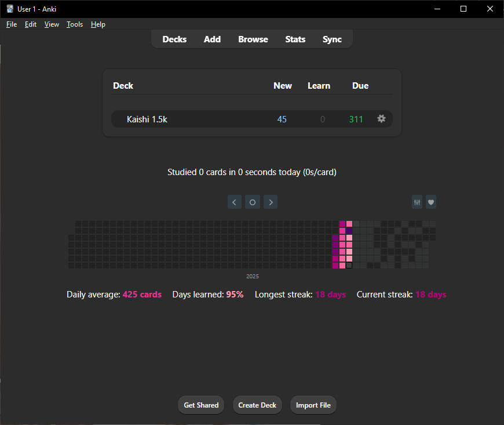This screenshot has height=425, width=504.
Task: Open the Tools menu
Action: click(x=75, y=24)
